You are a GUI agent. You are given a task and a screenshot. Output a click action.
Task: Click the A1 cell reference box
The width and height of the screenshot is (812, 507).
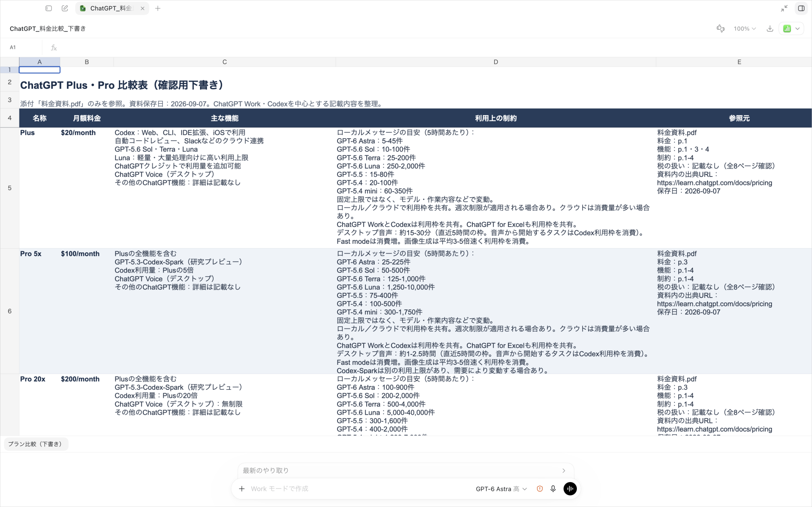coord(22,47)
